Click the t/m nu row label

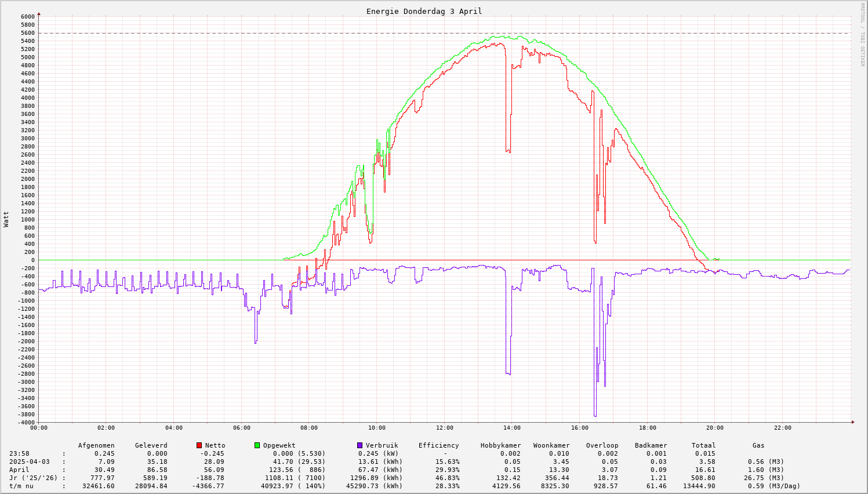click(x=21, y=486)
